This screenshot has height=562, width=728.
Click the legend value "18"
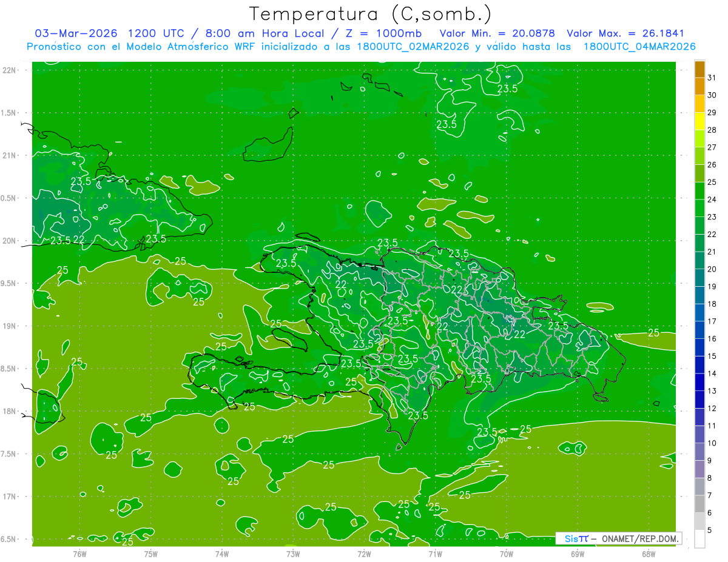coord(712,304)
